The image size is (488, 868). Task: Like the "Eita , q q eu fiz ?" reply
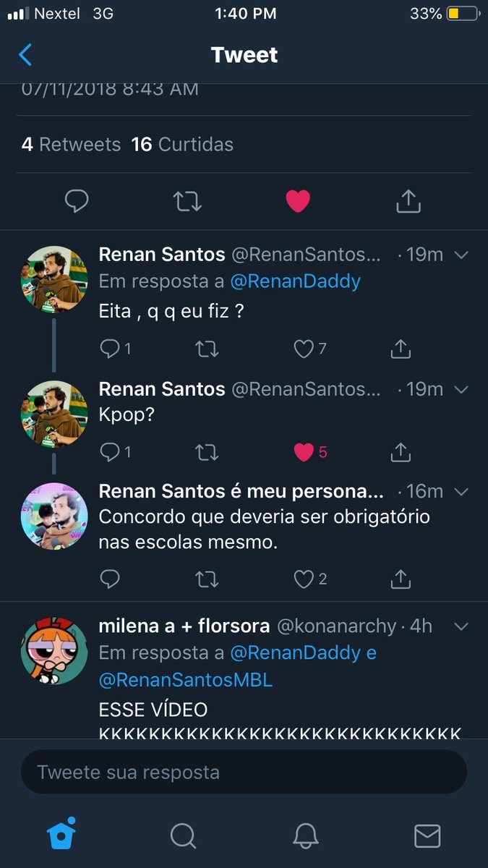[x=304, y=349]
